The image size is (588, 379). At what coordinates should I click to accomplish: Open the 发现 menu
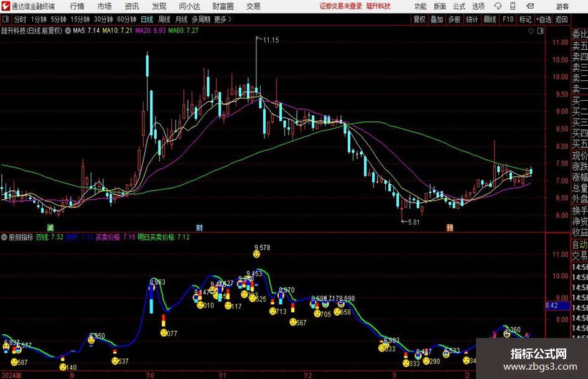click(159, 6)
